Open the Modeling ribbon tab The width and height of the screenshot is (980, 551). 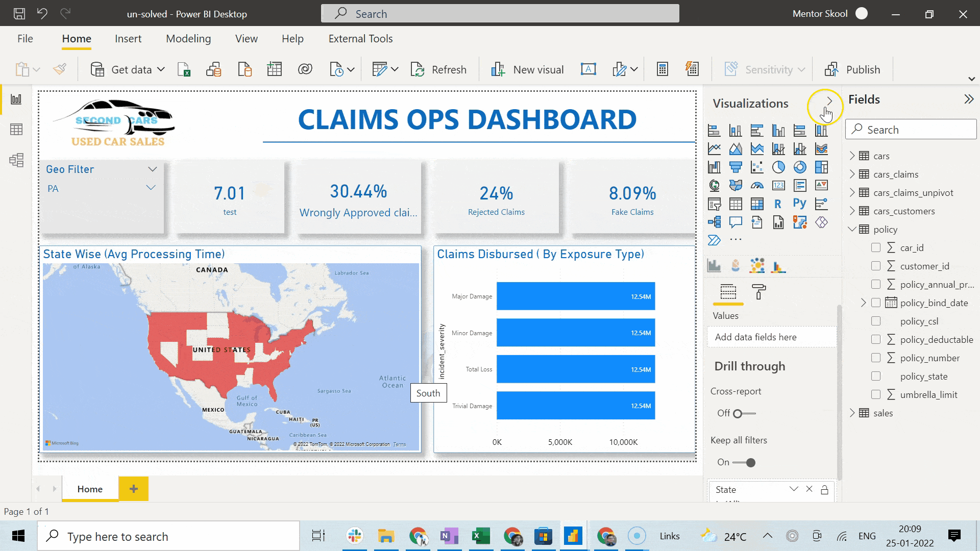click(x=188, y=39)
